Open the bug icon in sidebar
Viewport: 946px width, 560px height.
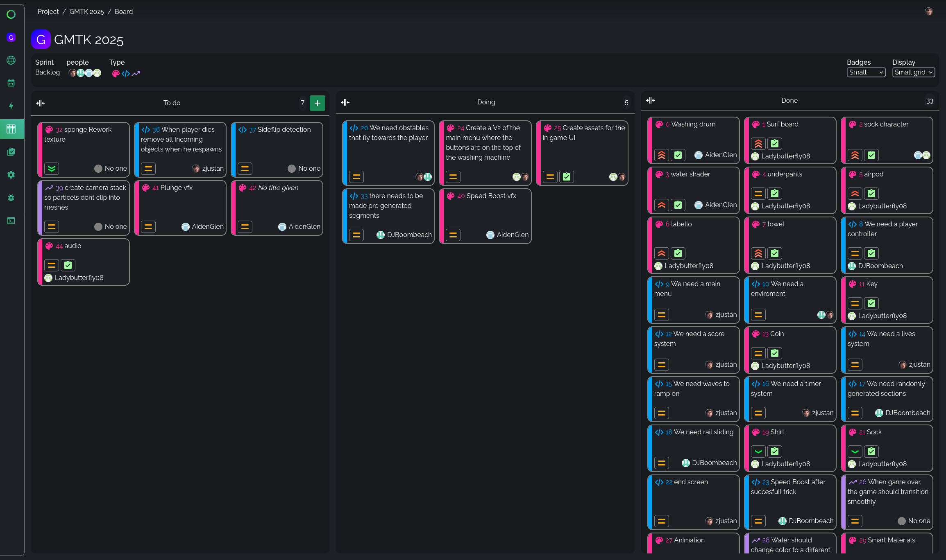[x=11, y=198]
